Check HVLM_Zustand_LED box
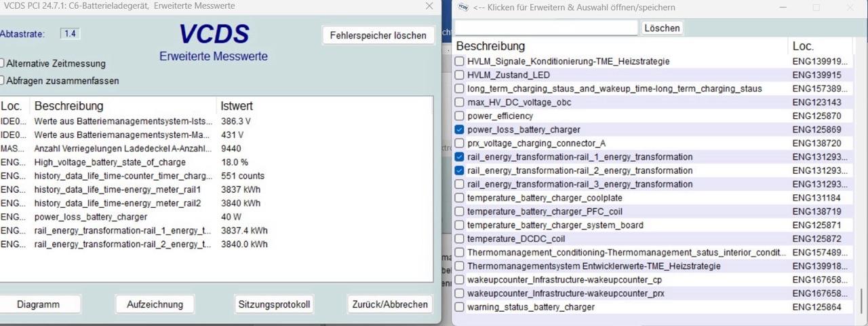Screen dimensions: 868x326 click(460, 75)
